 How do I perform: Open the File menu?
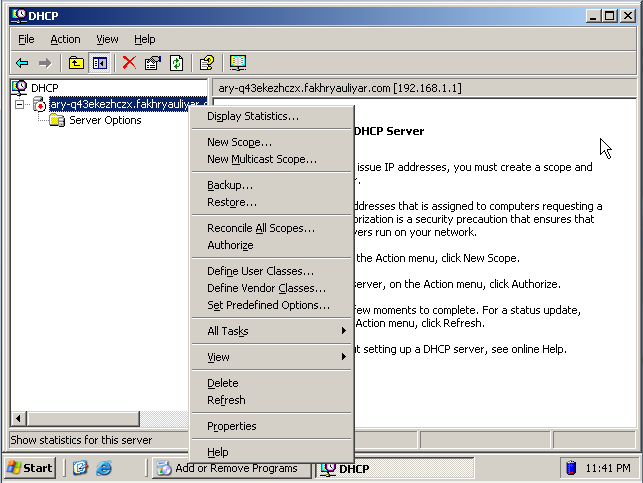26,39
